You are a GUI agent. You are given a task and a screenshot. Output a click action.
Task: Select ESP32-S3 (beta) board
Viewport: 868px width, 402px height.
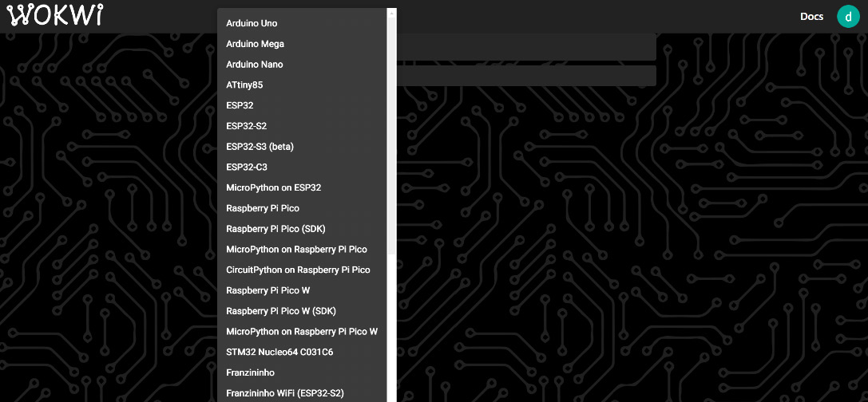pyautogui.click(x=303, y=147)
